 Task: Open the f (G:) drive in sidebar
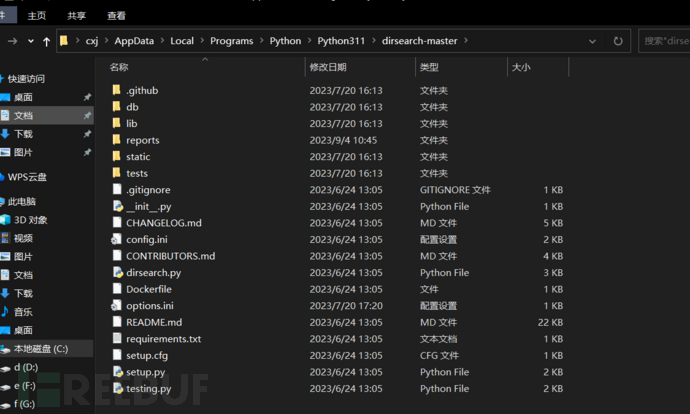coord(24,404)
